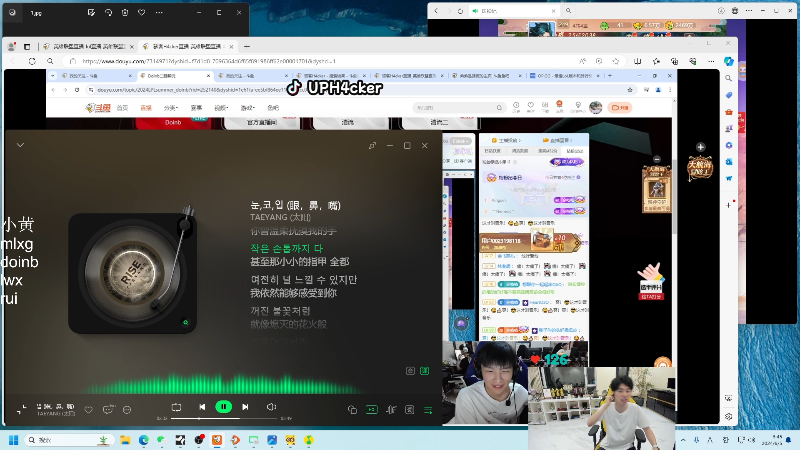
Task: Open the 直播 menu on Douyu navbar
Action: point(146,108)
